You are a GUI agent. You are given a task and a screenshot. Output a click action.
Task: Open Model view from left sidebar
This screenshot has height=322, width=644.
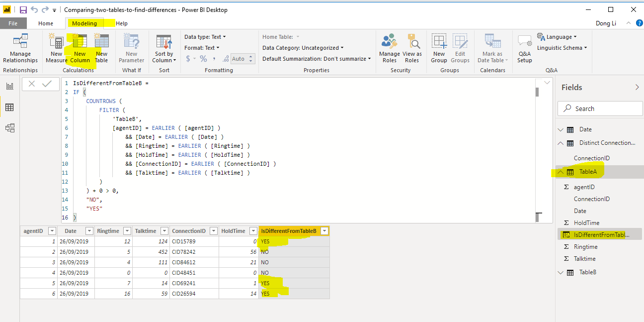pos(9,128)
